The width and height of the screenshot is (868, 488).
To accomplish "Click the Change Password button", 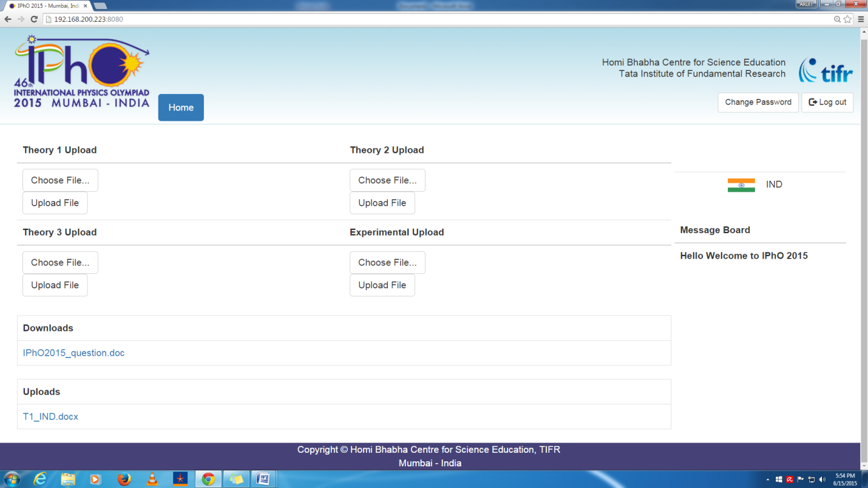I will coord(758,103).
